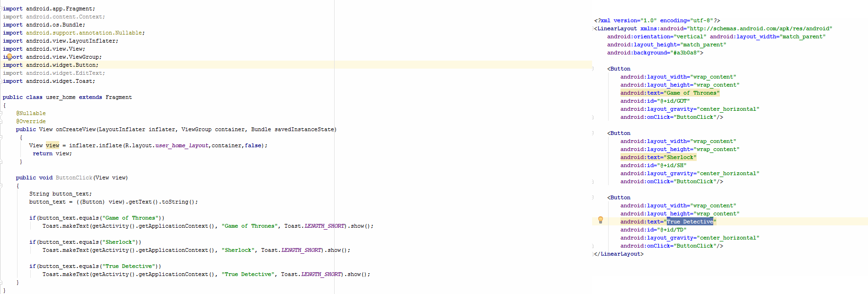The height and width of the screenshot is (294, 868).
Task: Click the return view statement
Action: click(x=52, y=153)
